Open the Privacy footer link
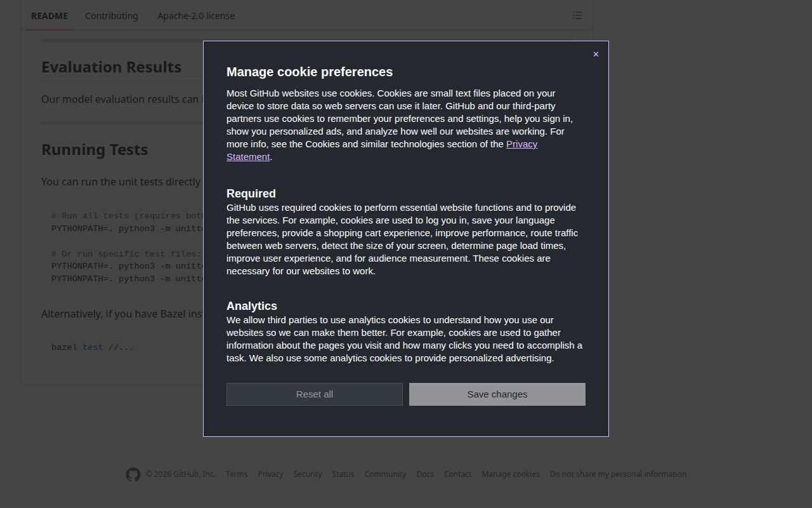The width and height of the screenshot is (812, 508). (270, 474)
